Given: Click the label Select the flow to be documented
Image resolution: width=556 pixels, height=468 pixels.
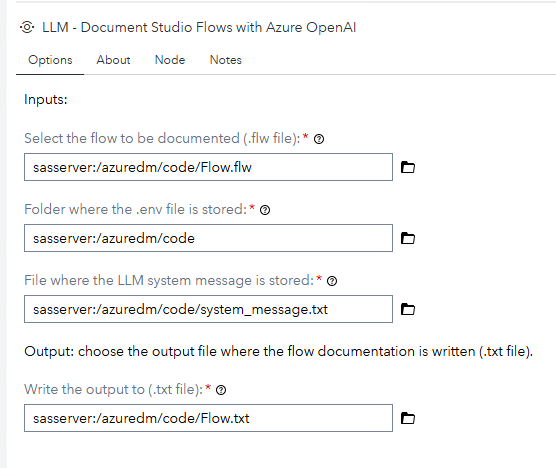Looking at the screenshot, I should coord(162,138).
